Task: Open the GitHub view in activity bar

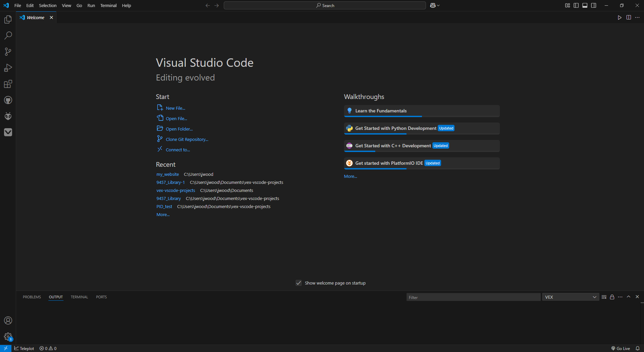Action: point(8,100)
